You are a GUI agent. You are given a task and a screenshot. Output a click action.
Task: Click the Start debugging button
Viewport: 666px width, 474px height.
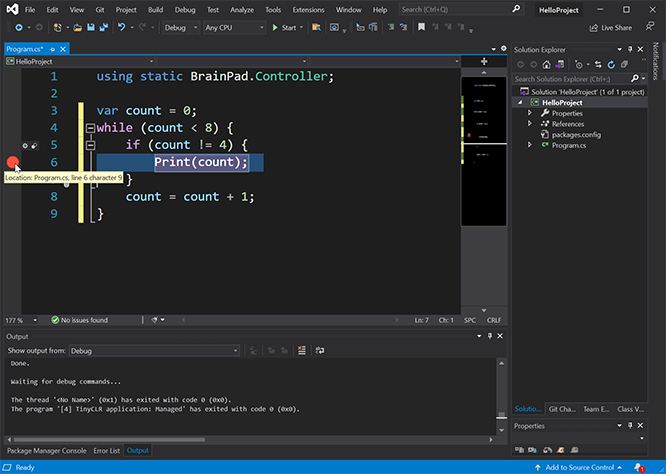(284, 28)
